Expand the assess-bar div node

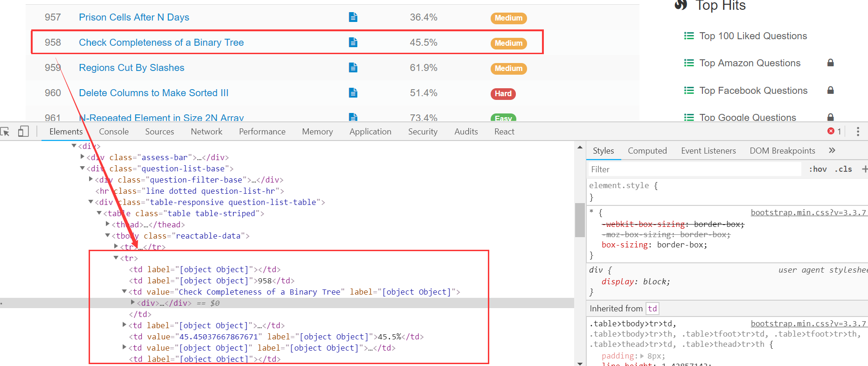(83, 157)
